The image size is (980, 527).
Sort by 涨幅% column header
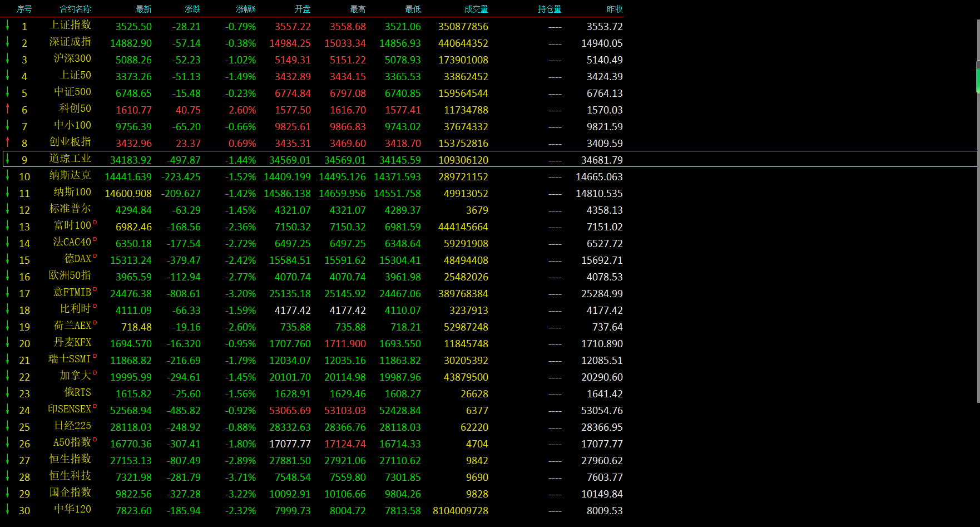pos(246,9)
